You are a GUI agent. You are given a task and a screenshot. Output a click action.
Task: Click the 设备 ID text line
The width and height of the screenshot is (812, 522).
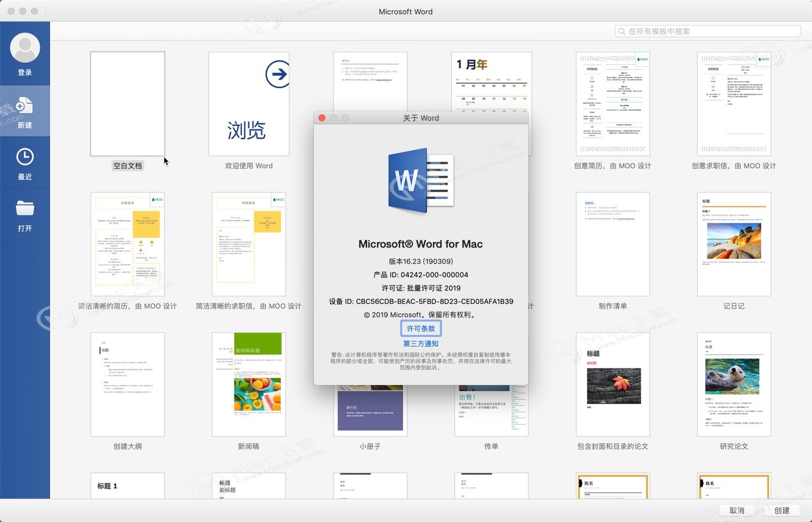[420, 301]
